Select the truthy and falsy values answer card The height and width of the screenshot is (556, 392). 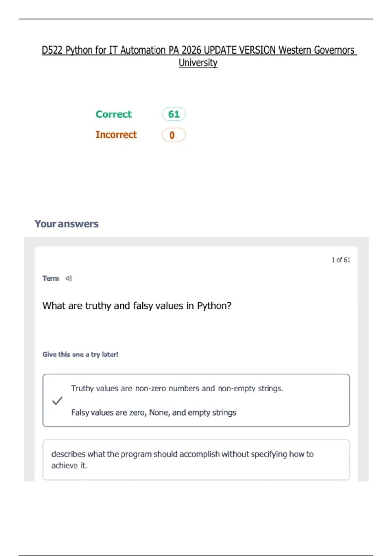click(196, 400)
